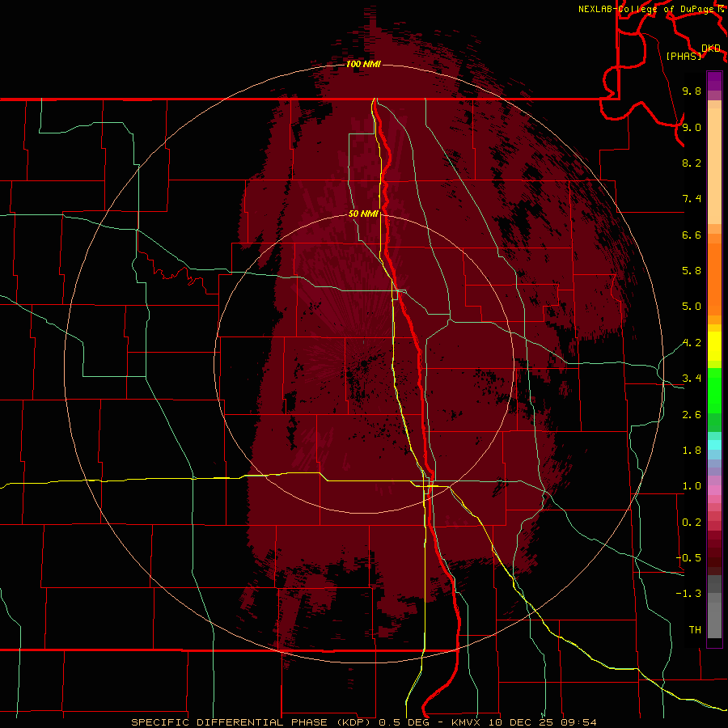Screen dimensions: 728x728
Task: Click the NEXLAB-College of DuPage logo icon
Action: pyautogui.click(x=721, y=9)
